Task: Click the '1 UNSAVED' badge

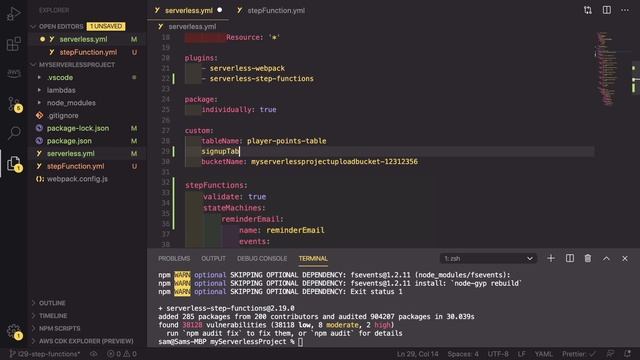Action: (x=106, y=27)
